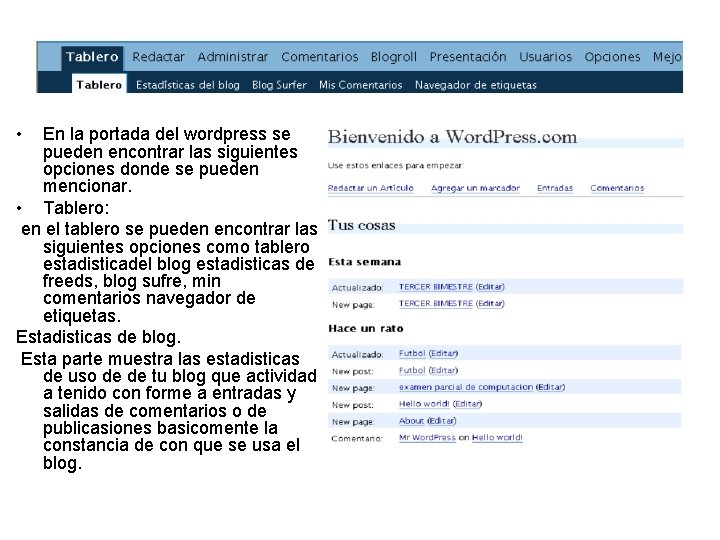Open Mis Comentarios submenu
This screenshot has height=540, width=720.
[x=360, y=85]
